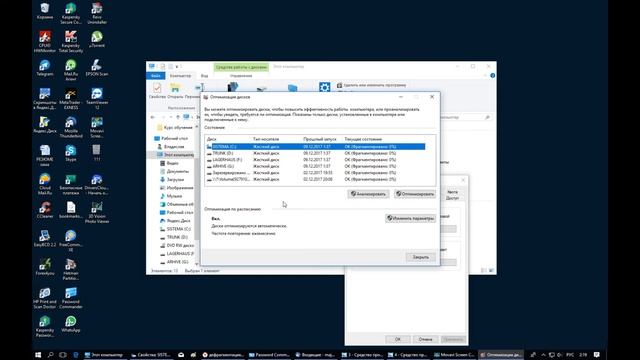The height and width of the screenshot is (360, 640).
Task: Open Музыка folder in Explorer tree
Action: tap(171, 196)
